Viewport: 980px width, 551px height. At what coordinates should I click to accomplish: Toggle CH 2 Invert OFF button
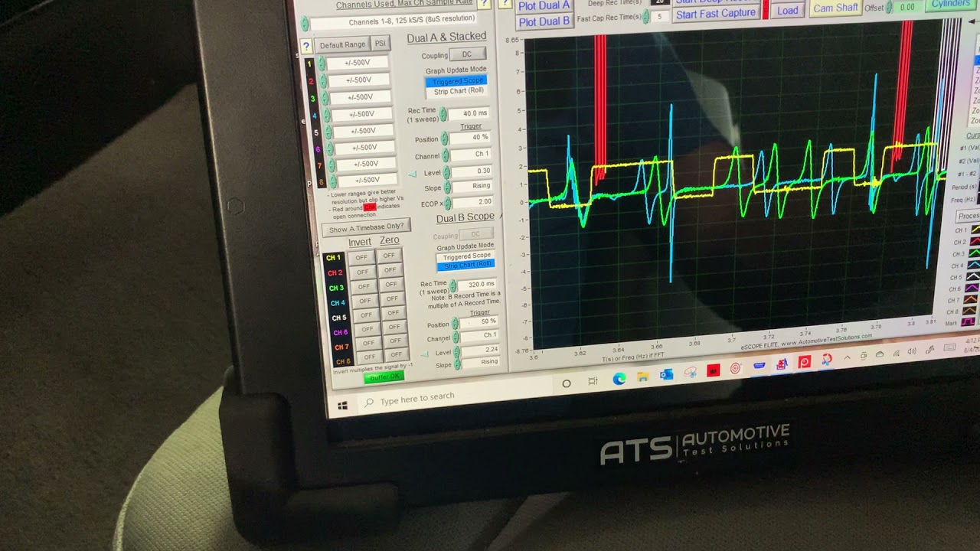point(362,272)
